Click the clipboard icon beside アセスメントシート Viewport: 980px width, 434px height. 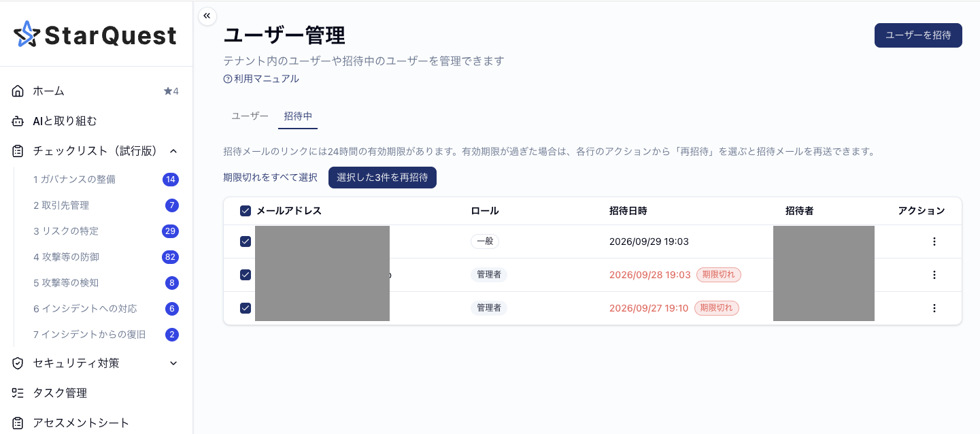click(x=18, y=423)
